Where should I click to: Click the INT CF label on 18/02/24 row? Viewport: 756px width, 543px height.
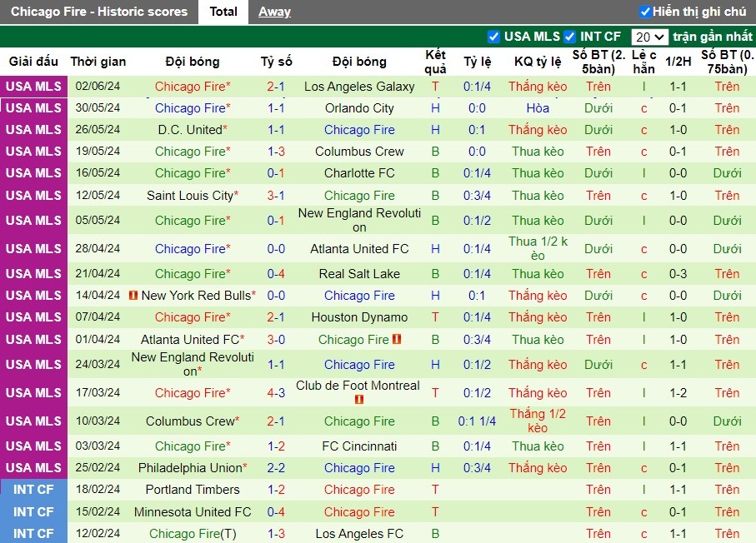(33, 490)
